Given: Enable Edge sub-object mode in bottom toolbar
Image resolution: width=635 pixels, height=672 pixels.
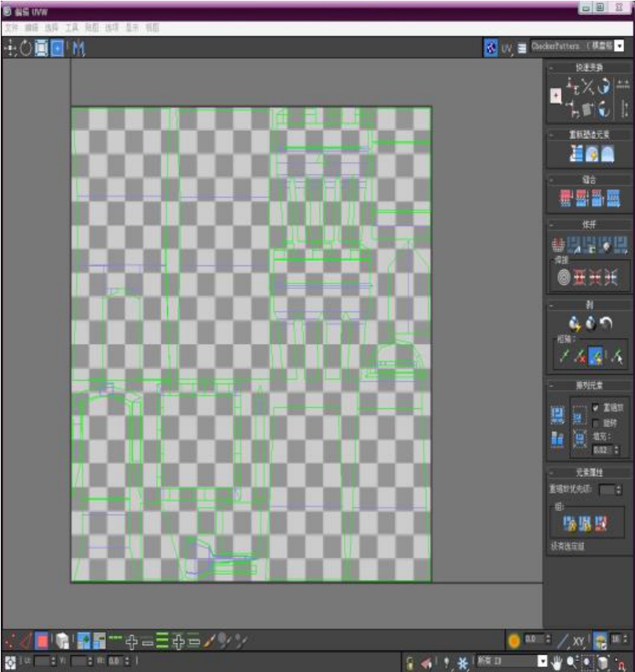Looking at the screenshot, I should pos(26,641).
